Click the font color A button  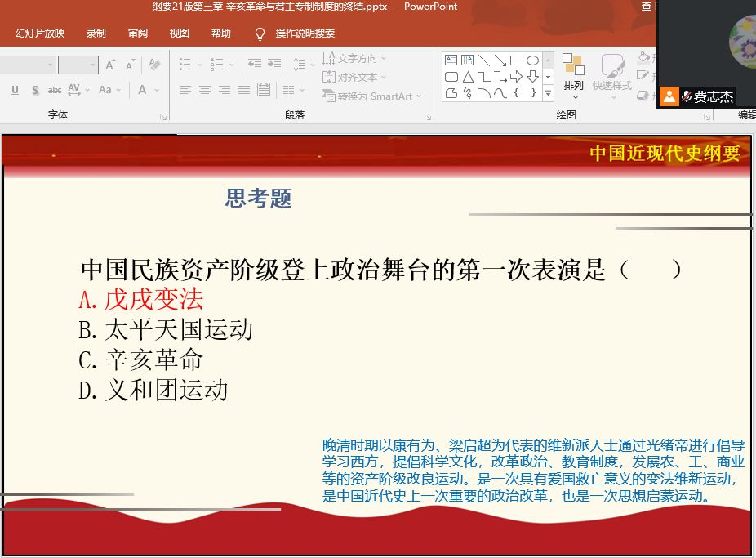click(144, 90)
